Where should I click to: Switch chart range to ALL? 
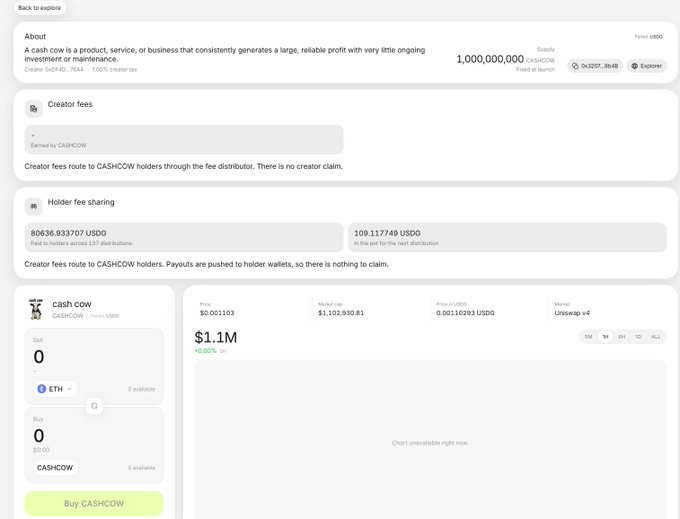click(x=656, y=337)
